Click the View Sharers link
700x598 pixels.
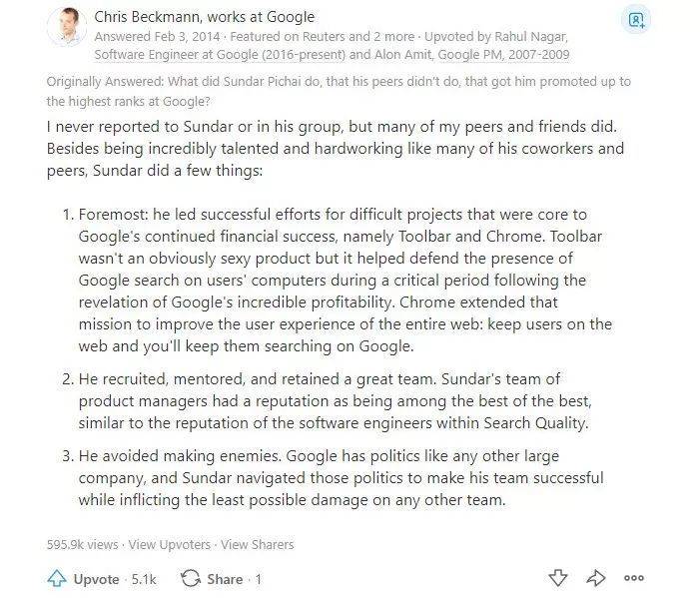tap(258, 544)
